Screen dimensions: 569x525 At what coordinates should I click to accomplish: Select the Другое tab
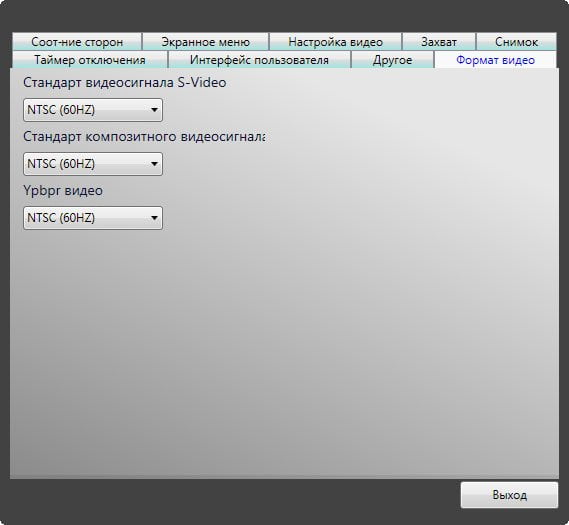click(x=392, y=60)
